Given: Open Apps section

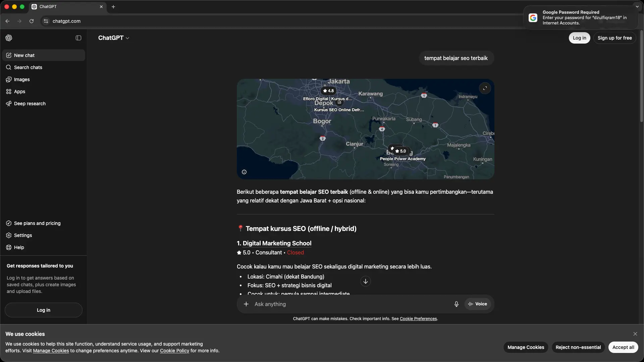Looking at the screenshot, I should pos(44,92).
